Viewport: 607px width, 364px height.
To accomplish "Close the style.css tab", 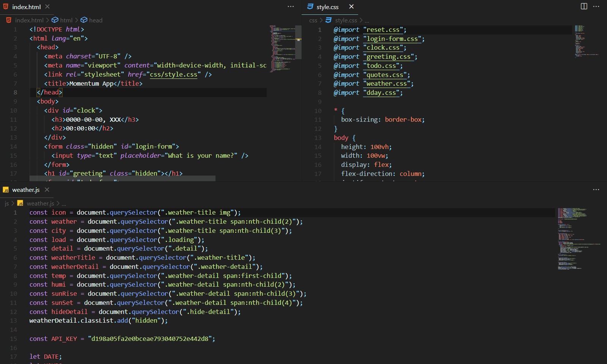I will [x=351, y=7].
